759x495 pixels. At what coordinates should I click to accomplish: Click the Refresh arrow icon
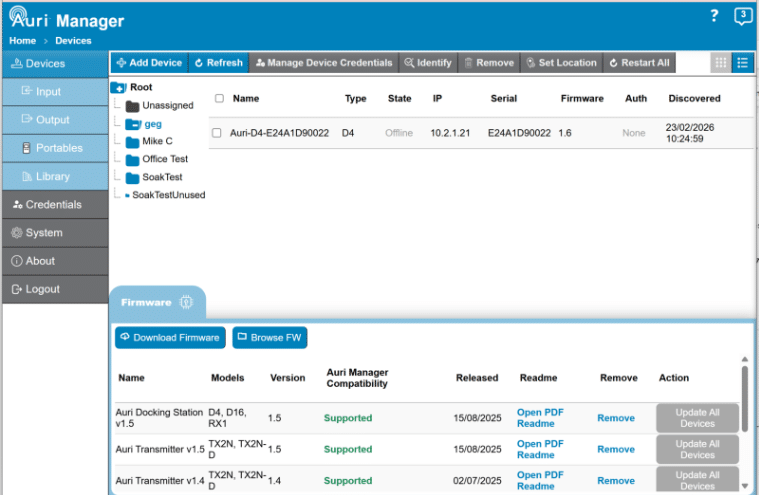coord(198,63)
